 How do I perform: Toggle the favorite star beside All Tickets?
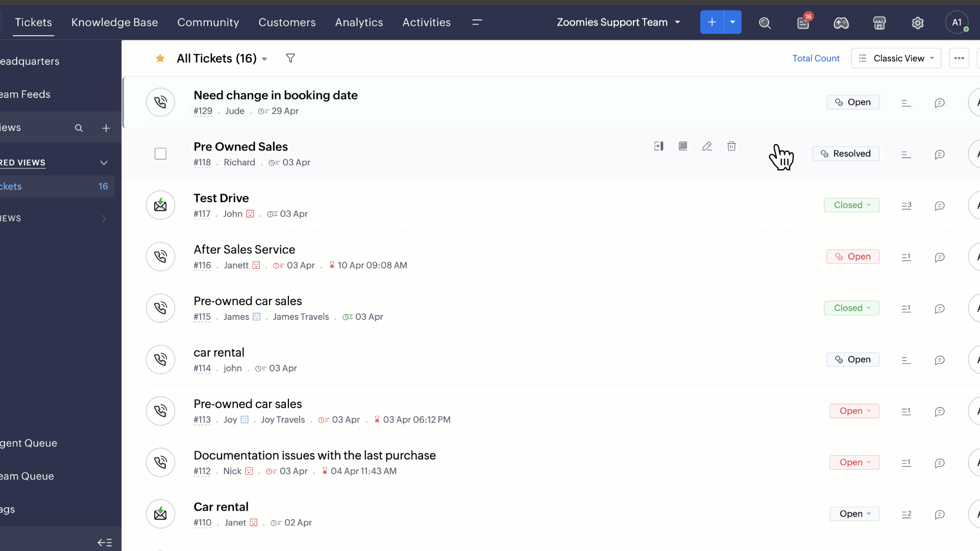click(x=160, y=58)
